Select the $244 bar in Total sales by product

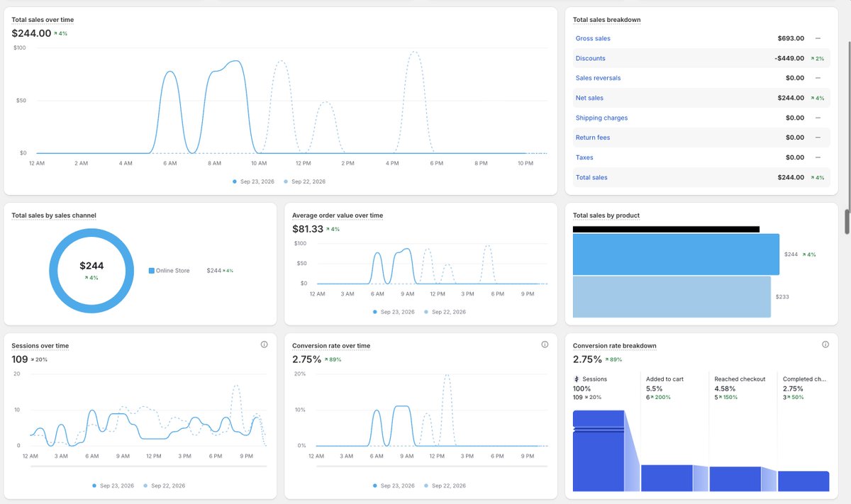pyautogui.click(x=676, y=254)
